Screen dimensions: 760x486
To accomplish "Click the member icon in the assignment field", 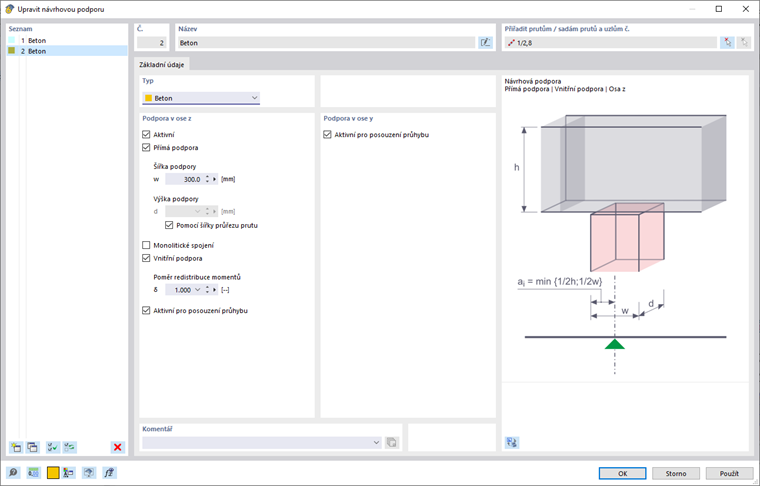I will point(511,43).
